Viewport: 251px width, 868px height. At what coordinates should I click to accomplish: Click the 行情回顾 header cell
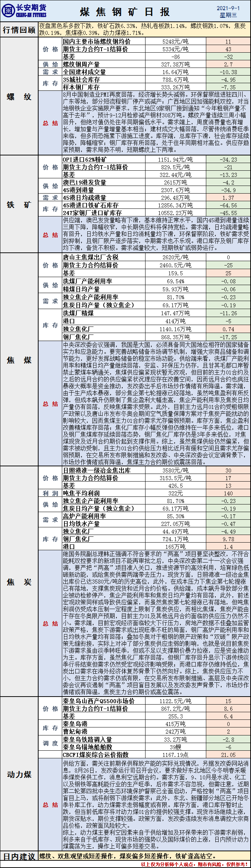[x=19, y=30]
